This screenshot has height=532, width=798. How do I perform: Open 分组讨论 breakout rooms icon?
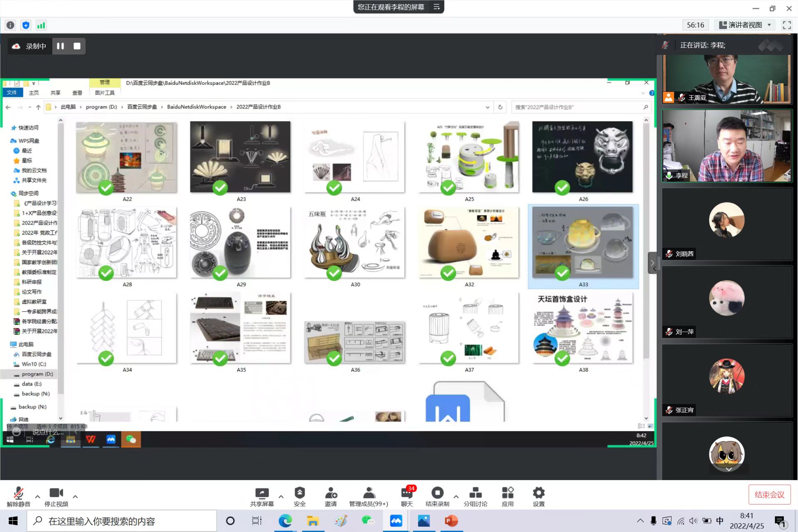coord(475,493)
